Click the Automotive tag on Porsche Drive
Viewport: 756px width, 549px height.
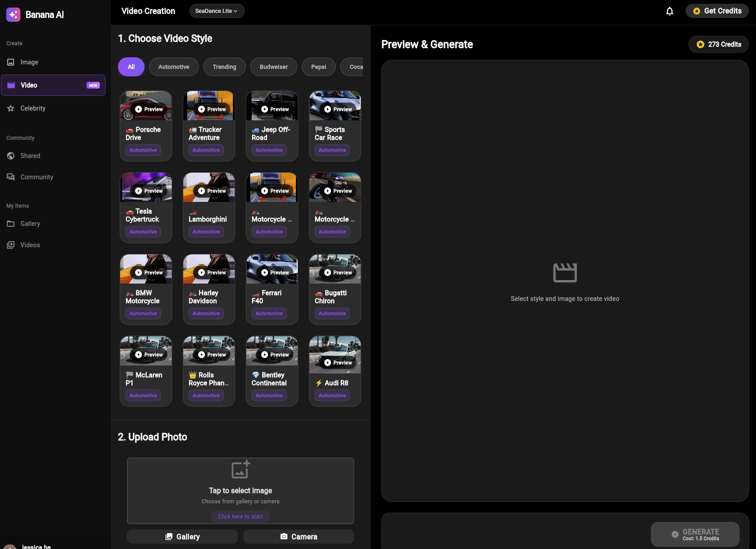(x=143, y=150)
